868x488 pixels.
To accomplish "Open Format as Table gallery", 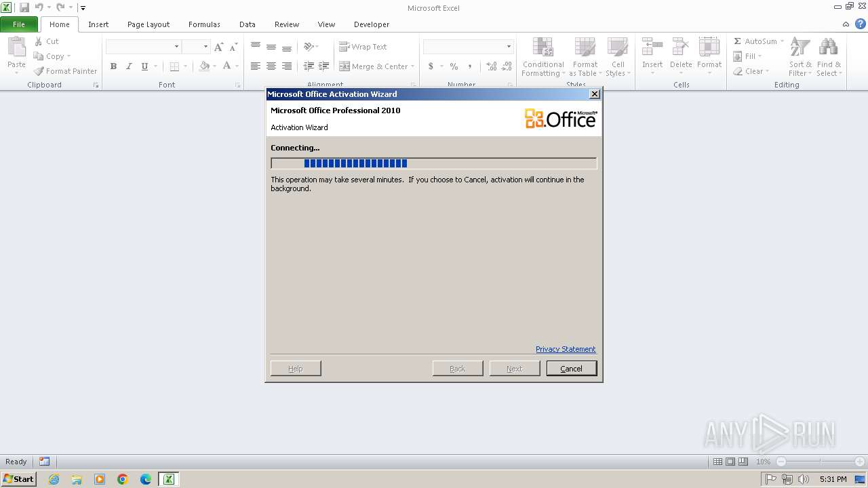I will (585, 58).
